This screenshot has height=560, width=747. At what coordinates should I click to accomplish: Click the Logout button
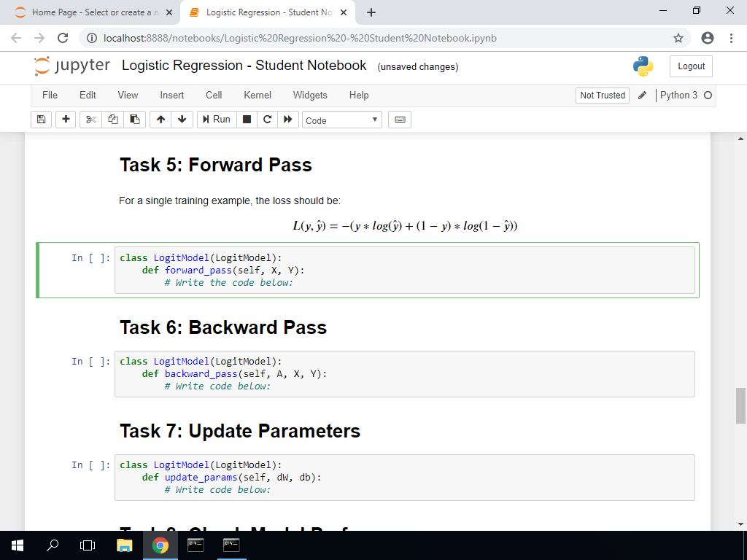(x=692, y=66)
